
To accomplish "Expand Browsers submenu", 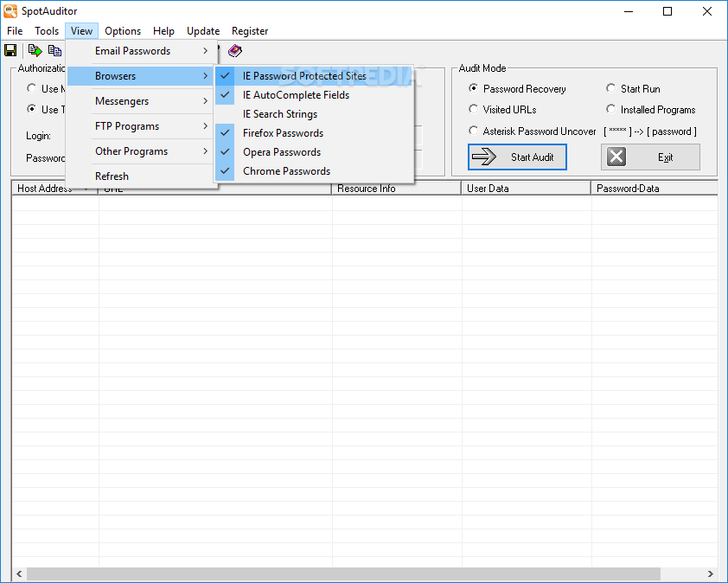I will 142,76.
